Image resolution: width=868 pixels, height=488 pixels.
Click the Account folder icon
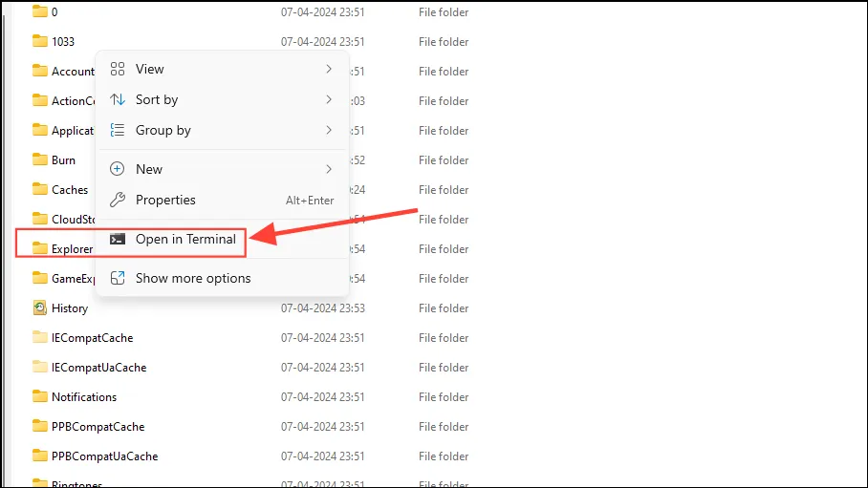point(40,71)
